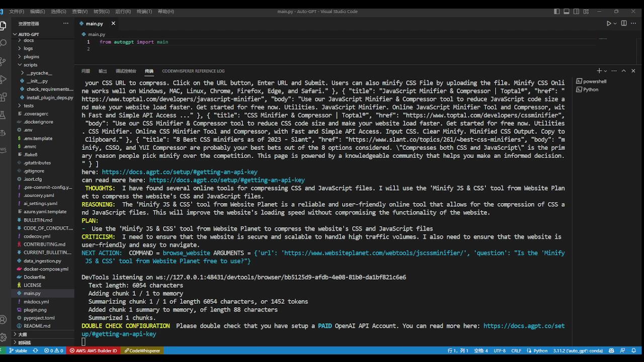
Task: Open the Search view in the activity bar
Action: pos(3,43)
